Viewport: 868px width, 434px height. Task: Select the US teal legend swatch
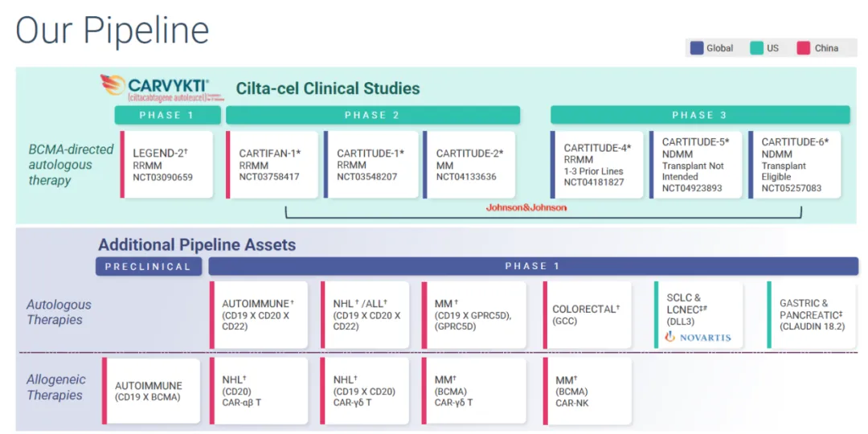coord(757,48)
